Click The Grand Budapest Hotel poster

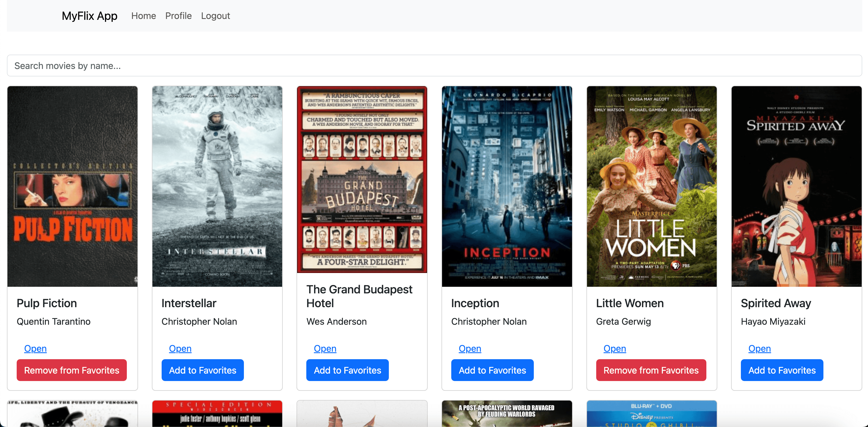click(x=362, y=180)
